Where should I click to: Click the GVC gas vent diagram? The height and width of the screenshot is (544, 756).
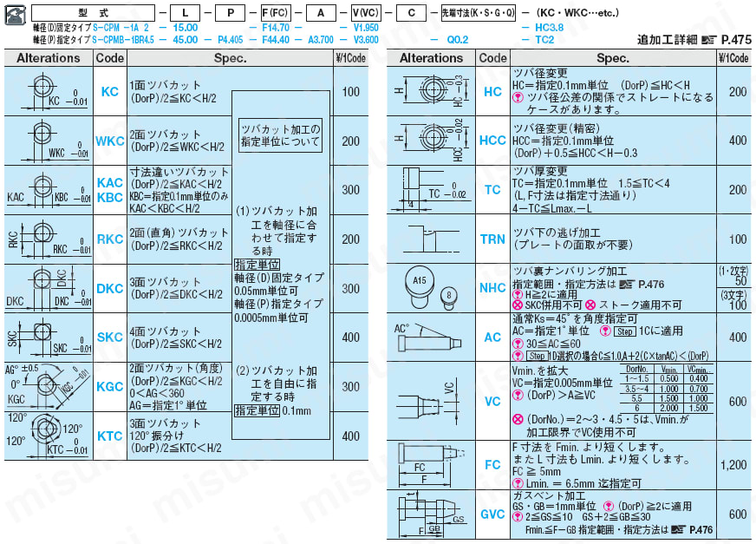[431, 515]
